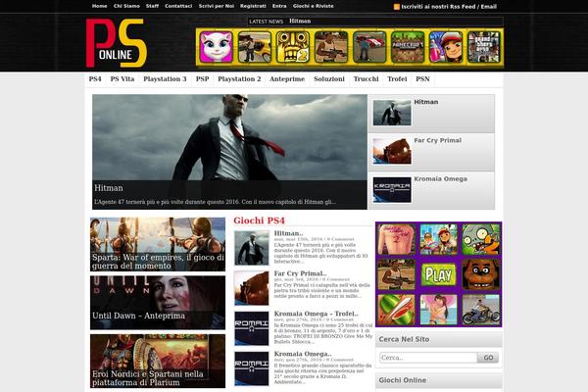Open Kromaia Omega – Trofei.. article title
The width and height of the screenshot is (588, 392).
[x=317, y=314]
